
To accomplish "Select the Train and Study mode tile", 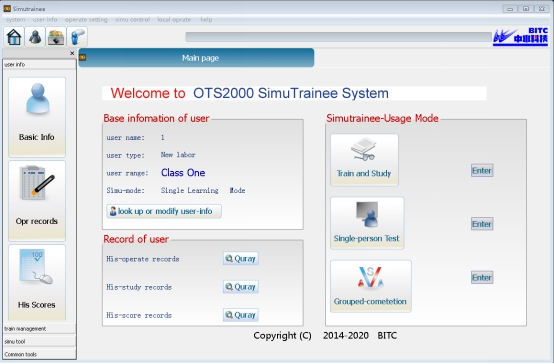I will point(364,160).
